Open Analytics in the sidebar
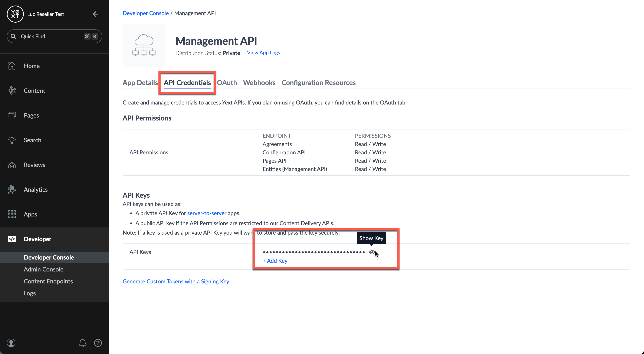This screenshot has height=354, width=644. click(55, 190)
